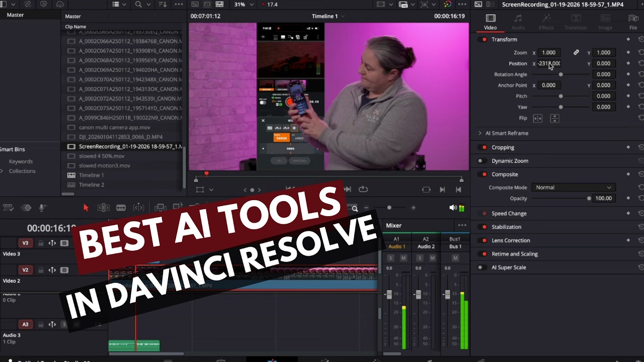Toggle the Transform section enable switch

coord(484,39)
